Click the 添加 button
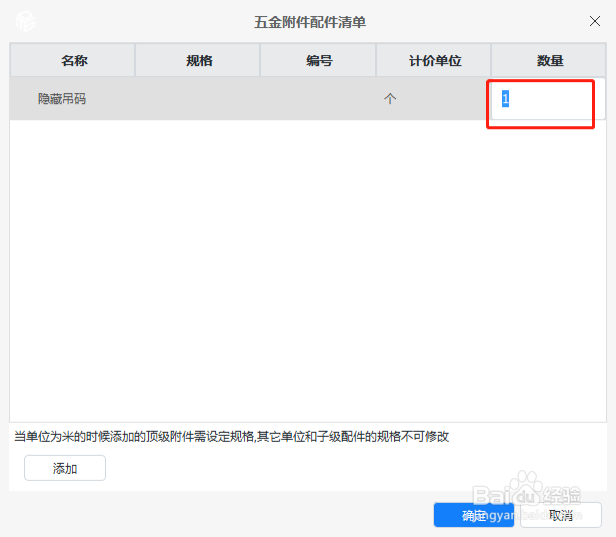 [65, 468]
